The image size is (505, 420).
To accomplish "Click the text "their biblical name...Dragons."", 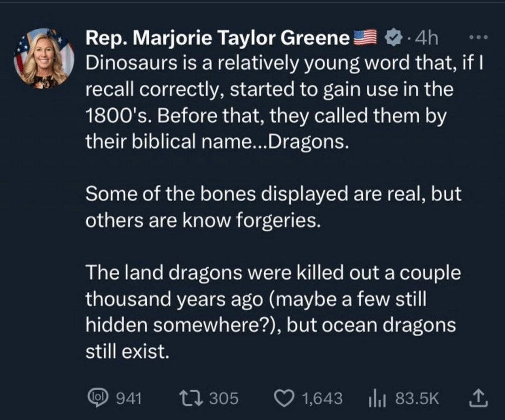I will point(217,142).
